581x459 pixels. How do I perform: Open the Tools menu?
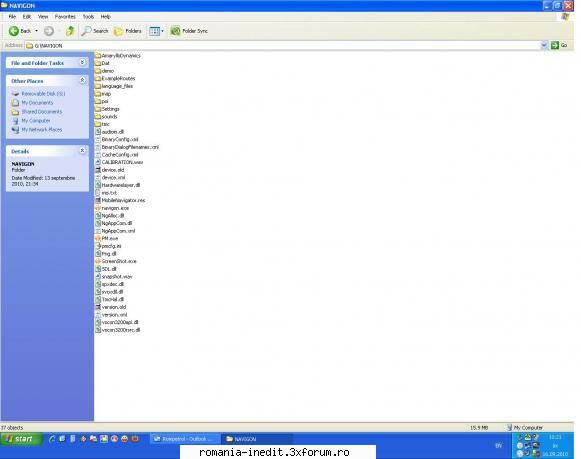(88, 17)
